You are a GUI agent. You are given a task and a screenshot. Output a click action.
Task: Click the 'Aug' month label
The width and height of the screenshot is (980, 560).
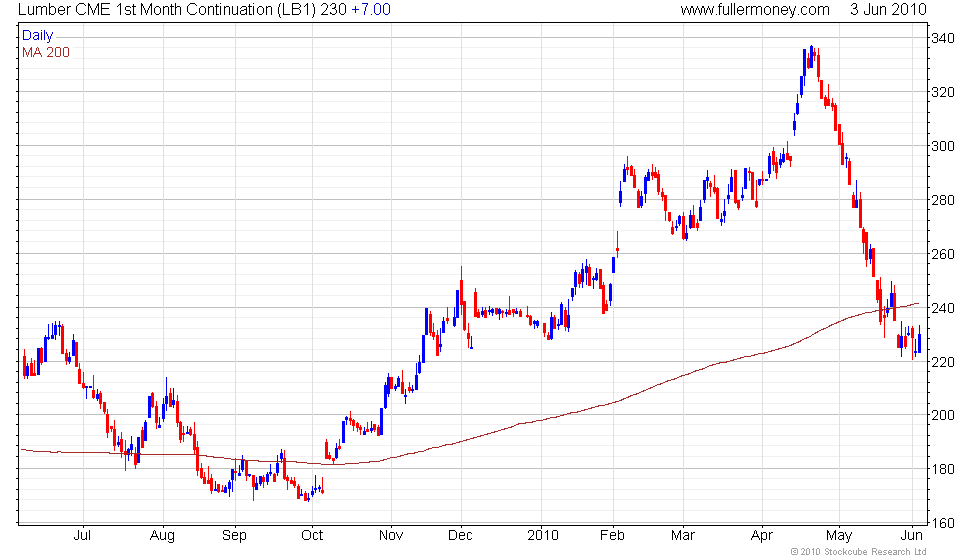(x=162, y=536)
